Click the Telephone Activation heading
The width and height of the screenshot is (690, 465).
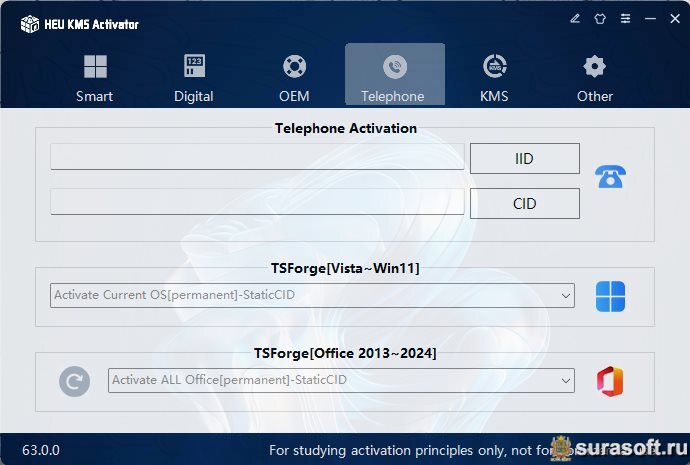346,128
